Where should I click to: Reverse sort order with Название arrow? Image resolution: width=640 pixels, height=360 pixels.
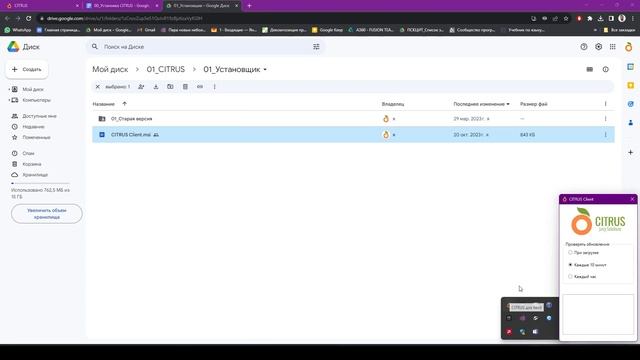(x=124, y=104)
